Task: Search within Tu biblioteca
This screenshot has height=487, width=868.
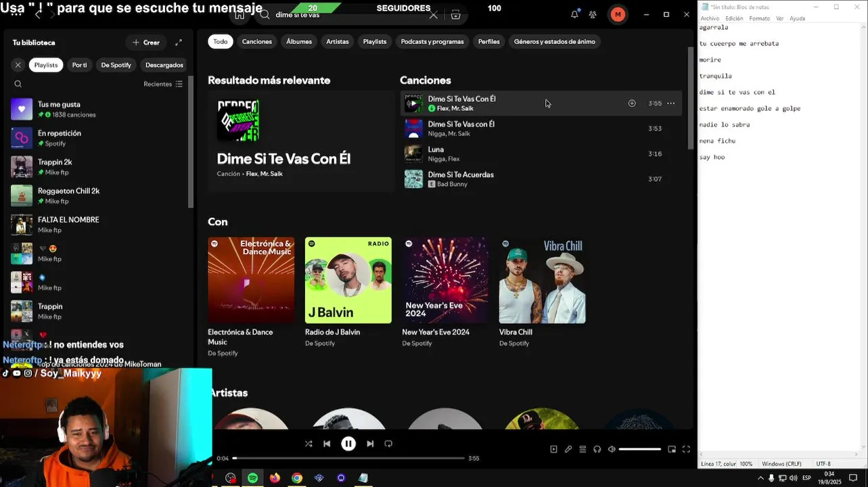Action: pos(18,84)
